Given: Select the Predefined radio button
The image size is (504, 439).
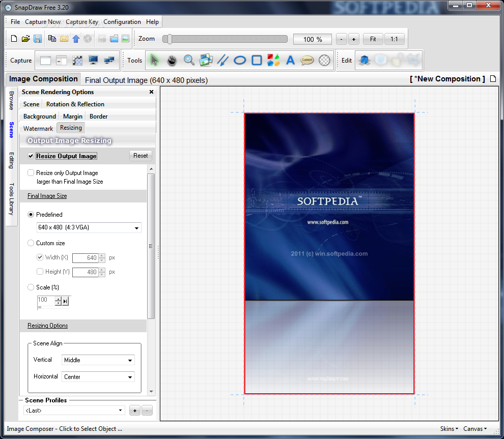Looking at the screenshot, I should tap(31, 215).
